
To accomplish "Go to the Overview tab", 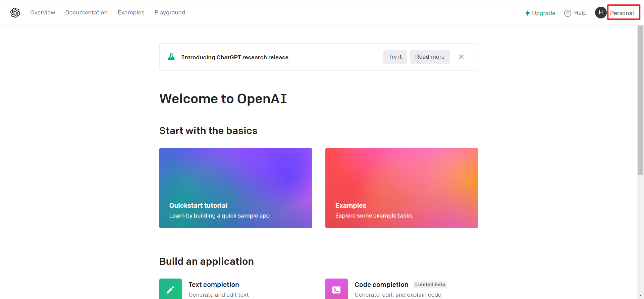I will [43, 13].
